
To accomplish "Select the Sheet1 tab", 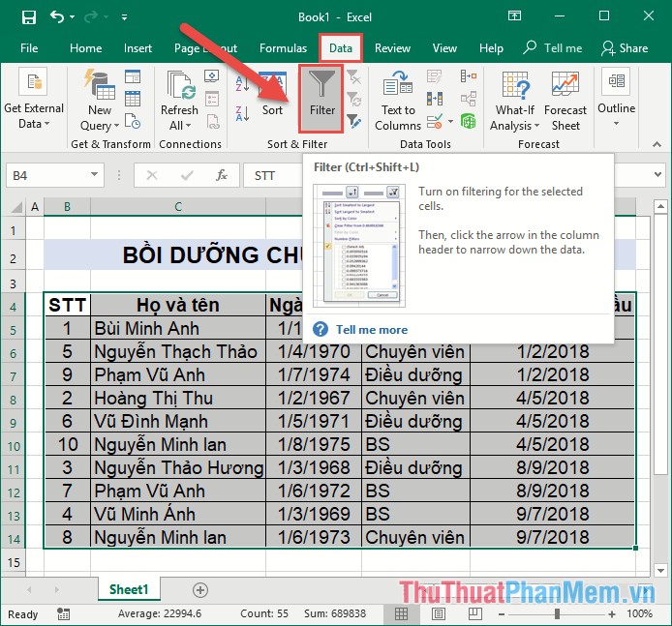I will coord(129,589).
